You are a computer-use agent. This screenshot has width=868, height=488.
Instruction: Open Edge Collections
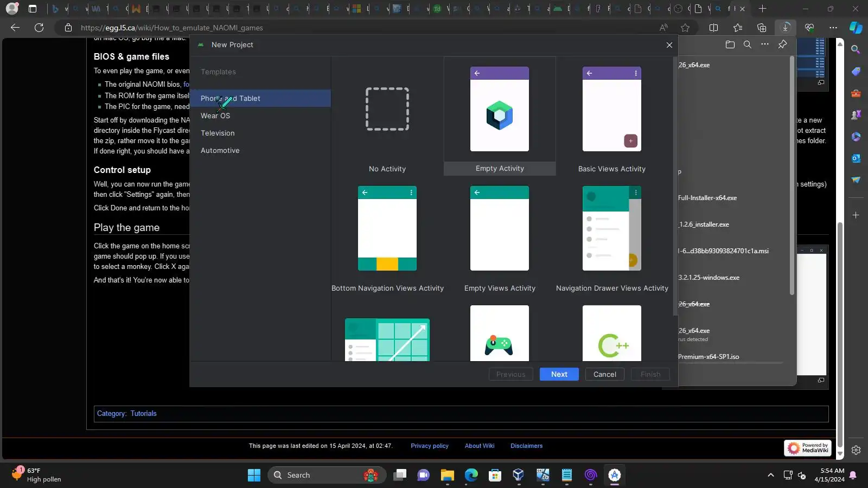(762, 28)
